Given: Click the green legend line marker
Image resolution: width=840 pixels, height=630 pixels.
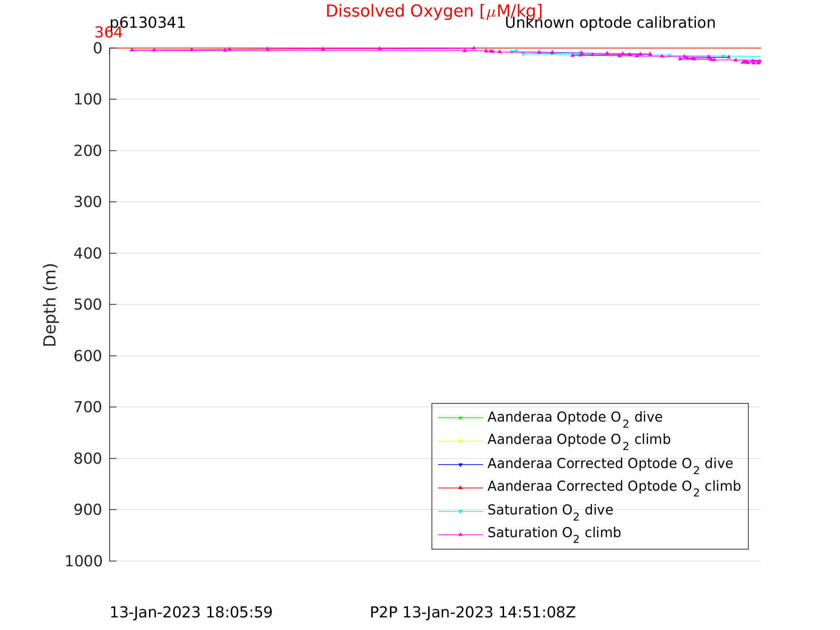Looking at the screenshot, I should [x=460, y=418].
